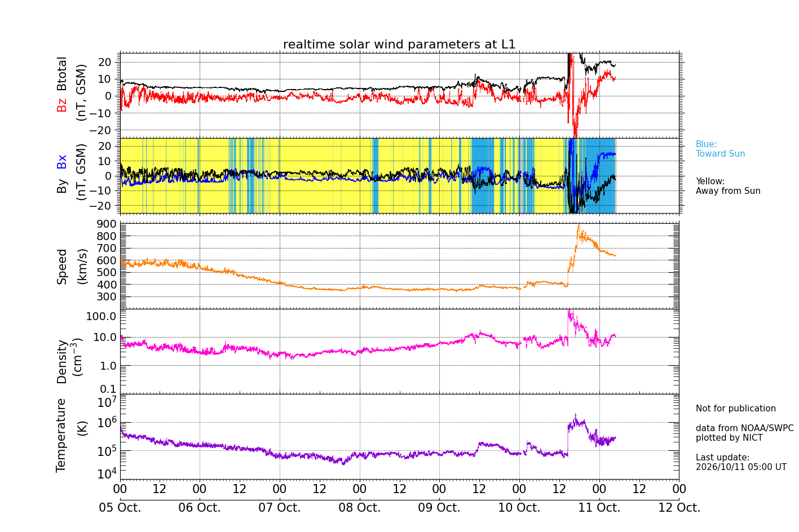
Task: Click the Speed (km/s) axis label
Action: pos(71,267)
